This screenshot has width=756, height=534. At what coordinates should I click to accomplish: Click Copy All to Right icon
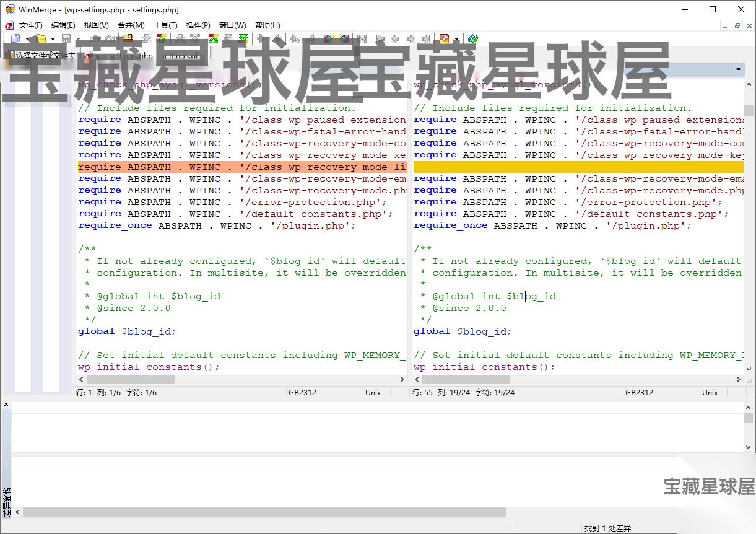[x=328, y=38]
